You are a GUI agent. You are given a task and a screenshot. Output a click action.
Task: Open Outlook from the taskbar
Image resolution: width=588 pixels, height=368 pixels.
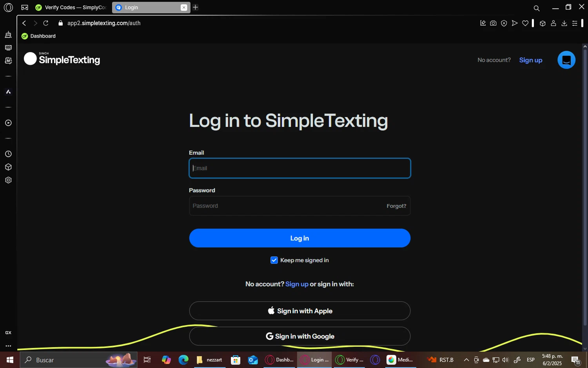pos(253,360)
